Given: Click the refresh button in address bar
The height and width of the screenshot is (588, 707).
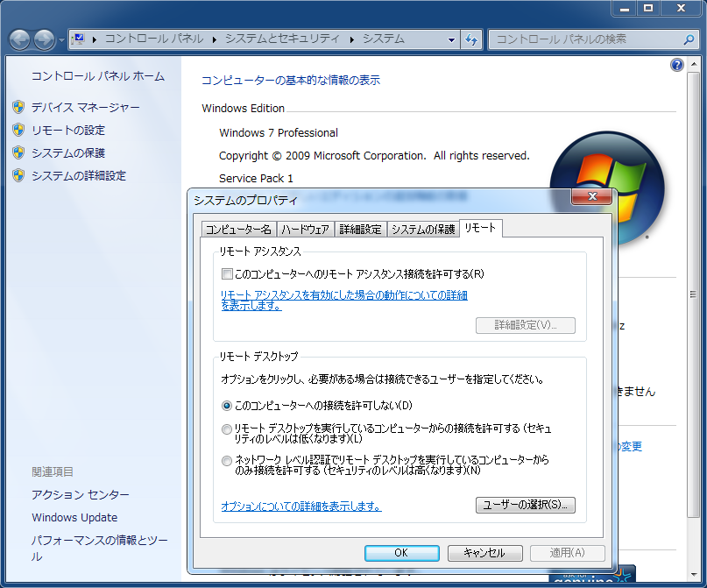Looking at the screenshot, I should [471, 39].
